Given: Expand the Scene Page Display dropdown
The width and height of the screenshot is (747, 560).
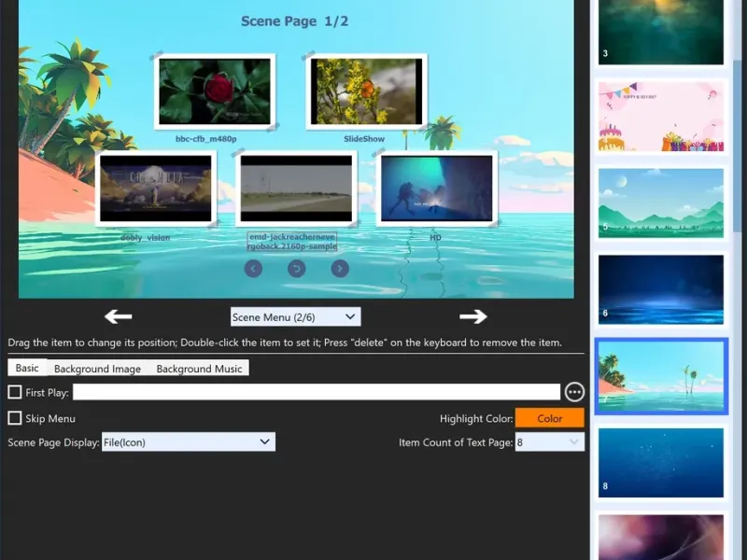Looking at the screenshot, I should (x=189, y=441).
